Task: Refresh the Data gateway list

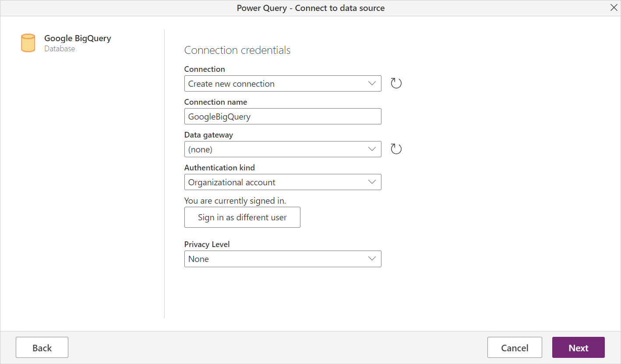Action: tap(396, 149)
